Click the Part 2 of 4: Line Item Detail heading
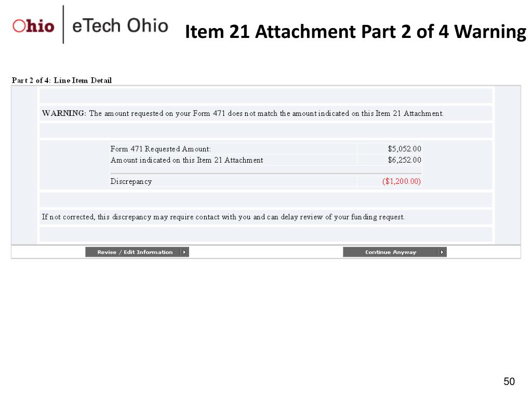This screenshot has width=532, height=399. point(62,81)
